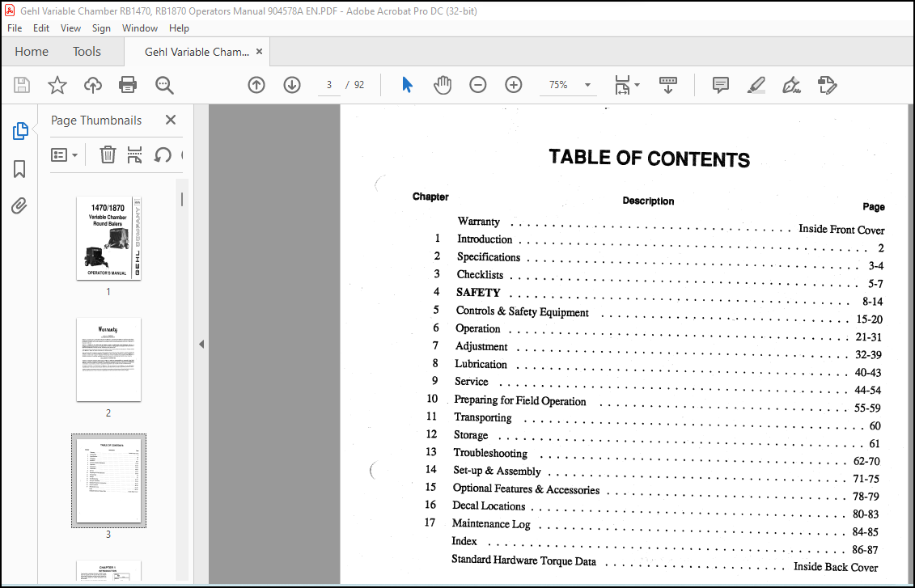Select the Highlight text tool
Viewport: 915px width, 588px height.
click(x=756, y=85)
